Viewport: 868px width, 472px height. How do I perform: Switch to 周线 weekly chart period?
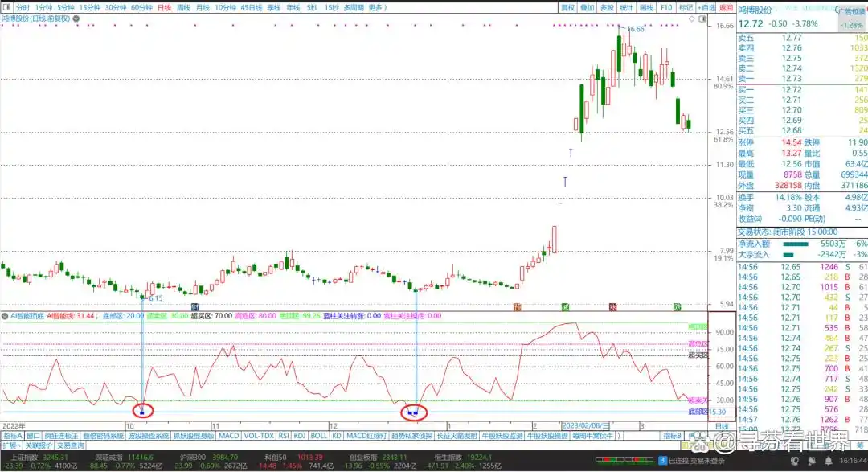click(x=183, y=7)
